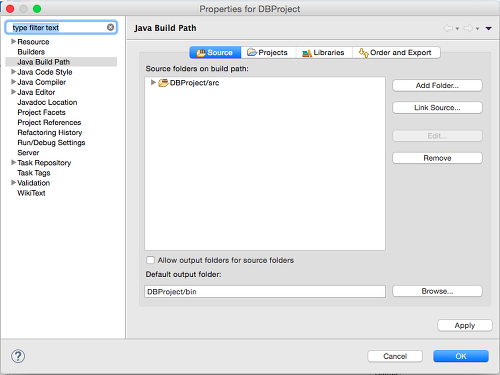Open the Help question mark icon

(18, 356)
